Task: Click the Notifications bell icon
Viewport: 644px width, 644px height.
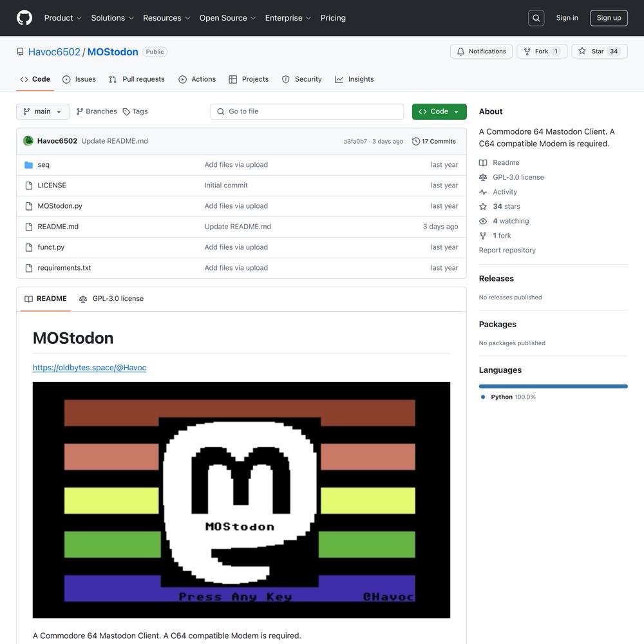Action: [x=461, y=52]
